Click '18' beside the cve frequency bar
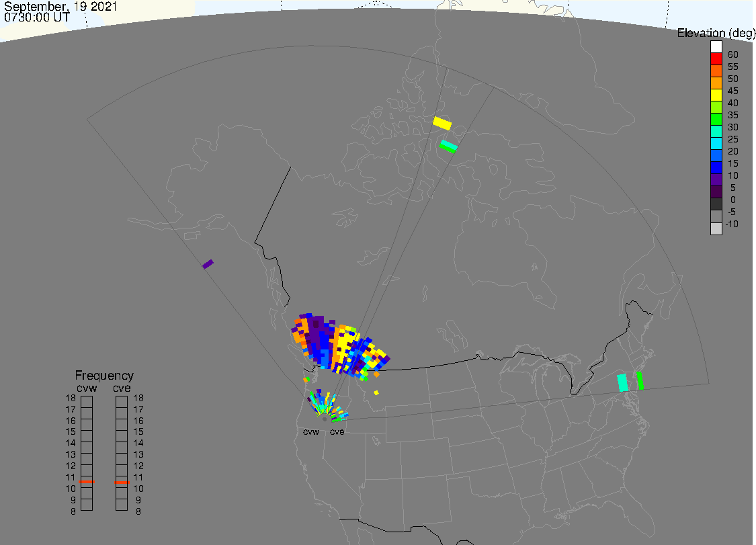Viewport: 756px width, 545px height. tap(138, 399)
